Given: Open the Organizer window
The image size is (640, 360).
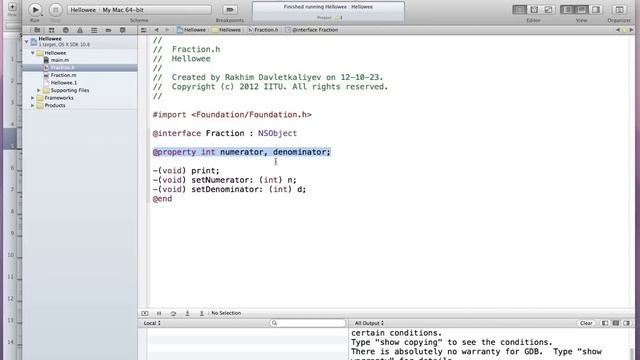Looking at the screenshot, I should click(x=619, y=9).
